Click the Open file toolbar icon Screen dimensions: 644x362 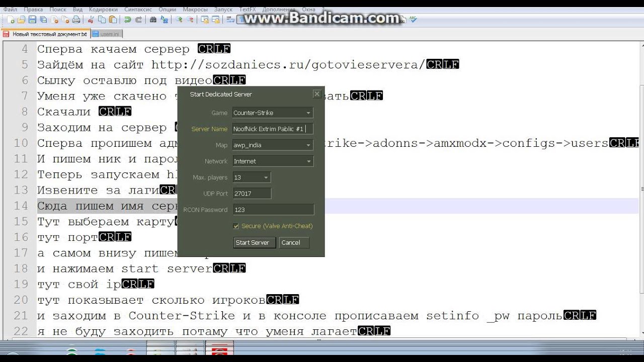coord(21,20)
